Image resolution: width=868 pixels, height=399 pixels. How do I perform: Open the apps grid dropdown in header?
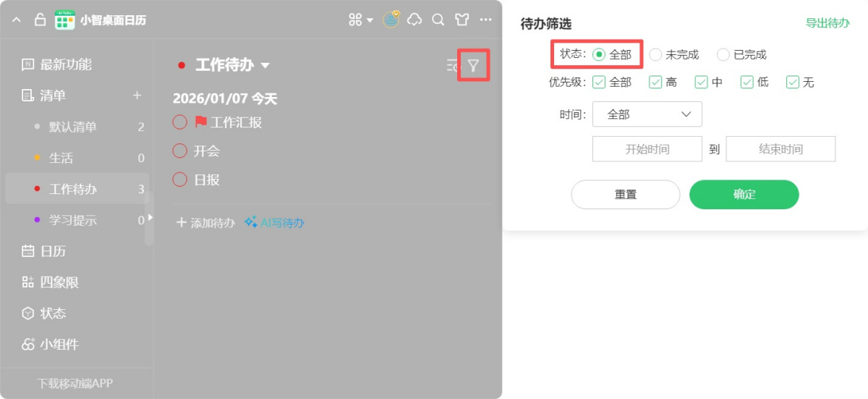tap(360, 20)
